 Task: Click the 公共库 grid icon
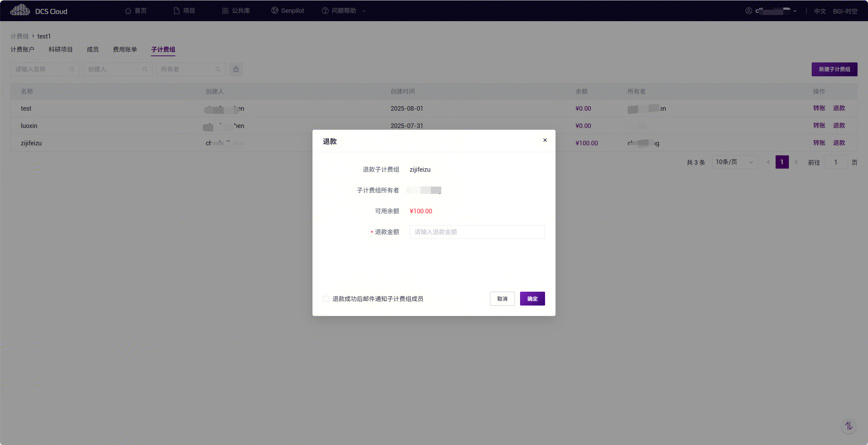click(225, 11)
